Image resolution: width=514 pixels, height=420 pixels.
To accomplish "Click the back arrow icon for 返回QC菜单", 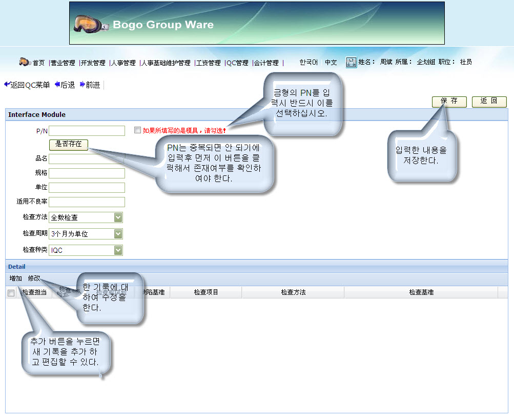I will click(x=7, y=85).
